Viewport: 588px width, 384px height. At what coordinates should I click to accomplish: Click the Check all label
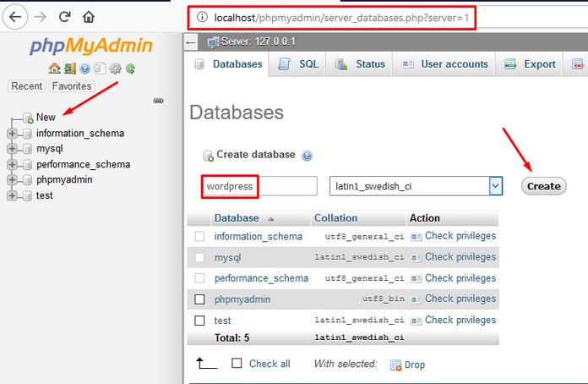point(269,364)
